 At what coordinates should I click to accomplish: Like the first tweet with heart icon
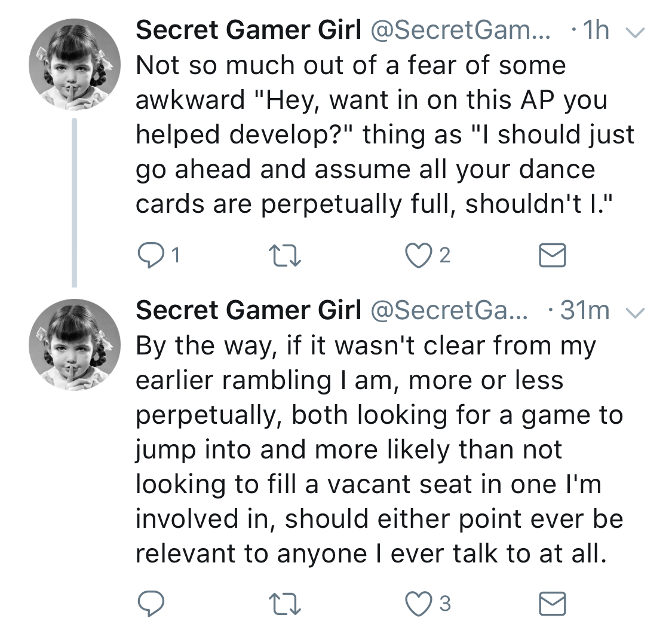(x=418, y=256)
